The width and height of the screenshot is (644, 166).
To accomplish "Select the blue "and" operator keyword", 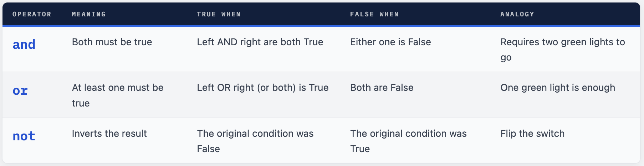I will 24,45.
